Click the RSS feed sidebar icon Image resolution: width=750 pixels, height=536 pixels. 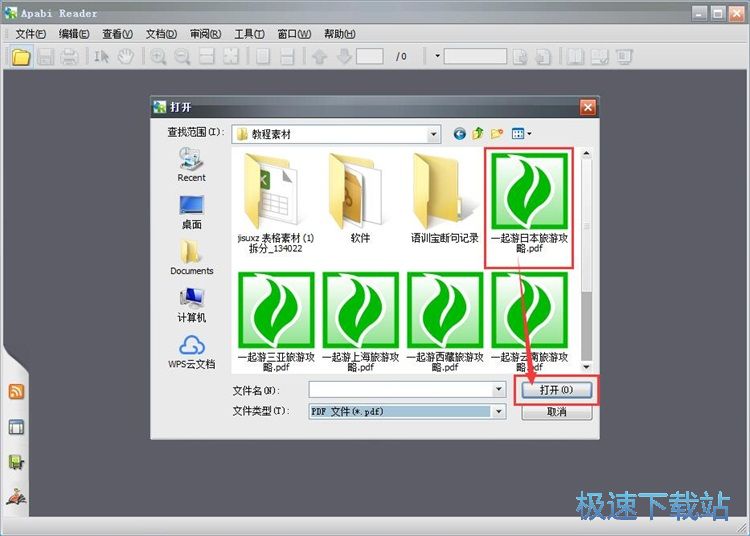(x=16, y=392)
